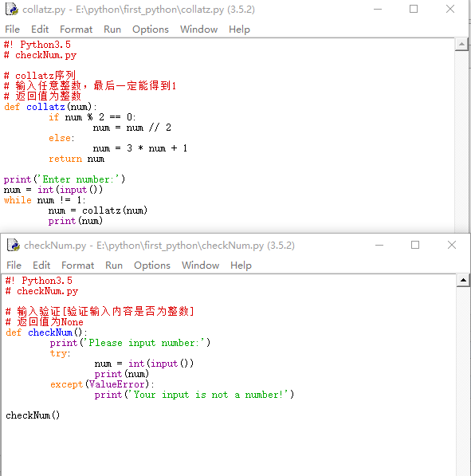Image resolution: width=471 pixels, height=476 pixels.
Task: Click scroll up arrow in checkNum.py editor
Action: [x=463, y=280]
